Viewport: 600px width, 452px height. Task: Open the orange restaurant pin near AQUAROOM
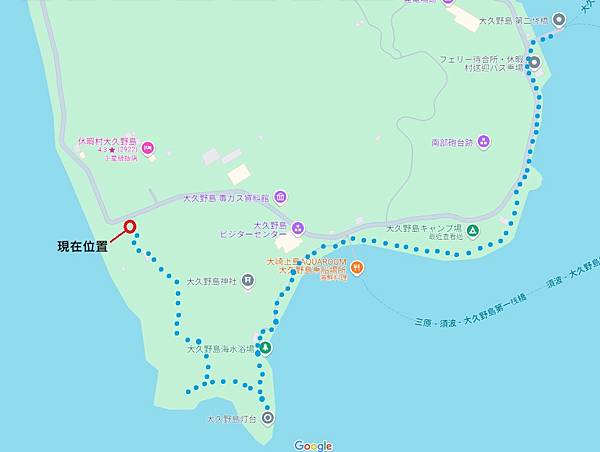pyautogui.click(x=356, y=267)
